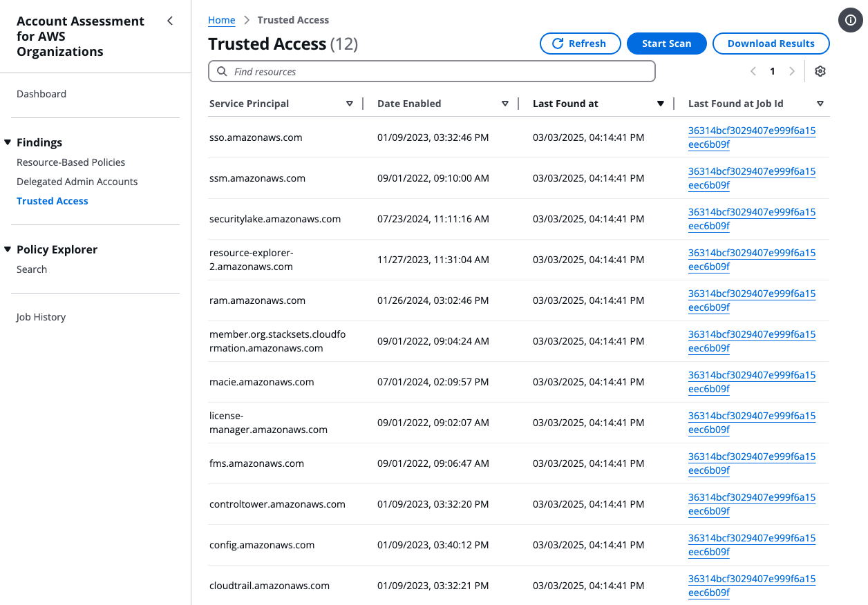Click Date Enabled column header
This screenshot has height=605, width=868.
409,104
